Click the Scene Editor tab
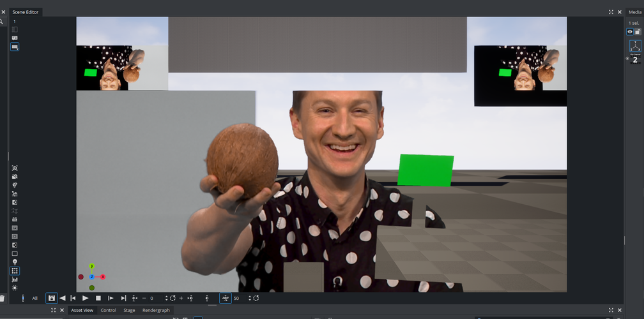Image resolution: width=644 pixels, height=319 pixels. pos(26,12)
